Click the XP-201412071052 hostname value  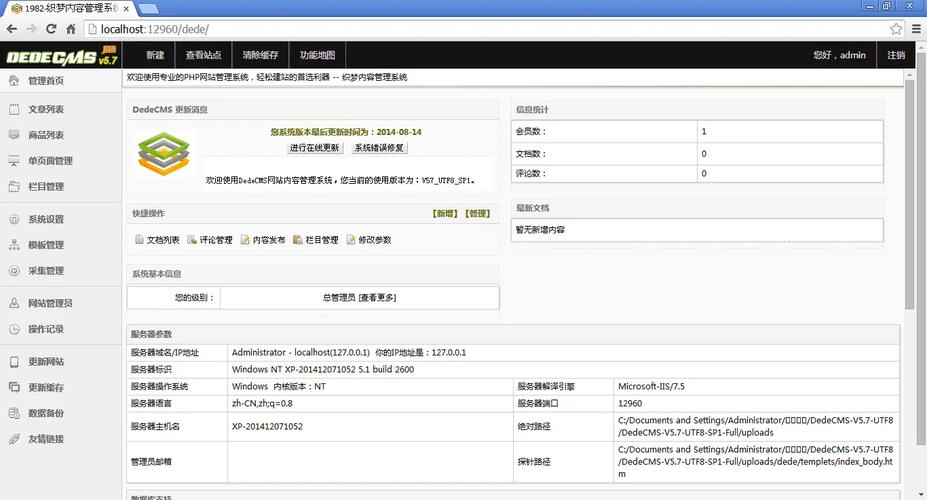[x=267, y=426]
